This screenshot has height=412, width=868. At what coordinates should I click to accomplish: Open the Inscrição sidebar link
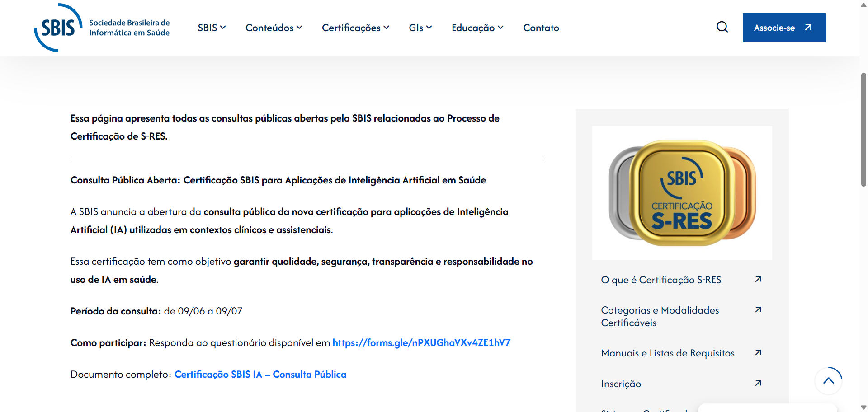coord(621,384)
